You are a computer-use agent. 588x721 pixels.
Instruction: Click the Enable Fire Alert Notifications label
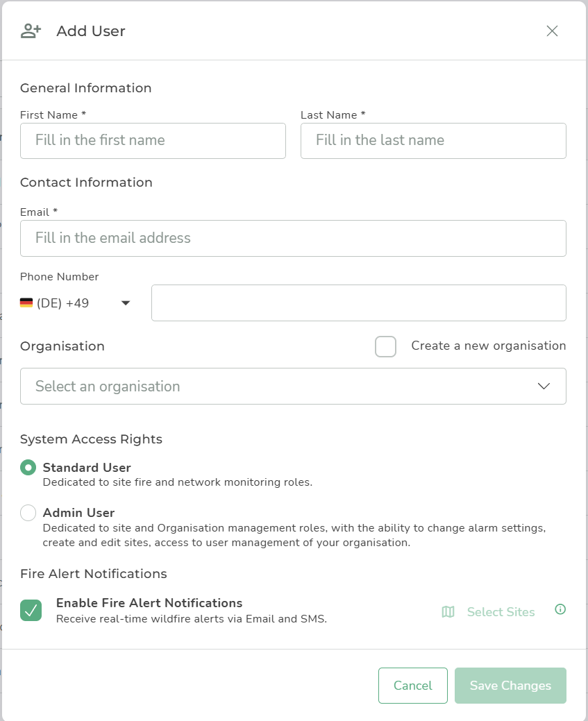click(x=149, y=603)
